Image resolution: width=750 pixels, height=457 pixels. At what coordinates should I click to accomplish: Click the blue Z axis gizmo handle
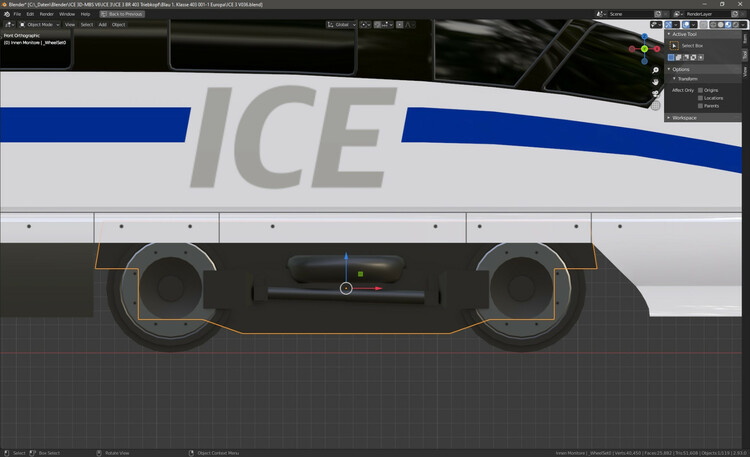coord(644,36)
